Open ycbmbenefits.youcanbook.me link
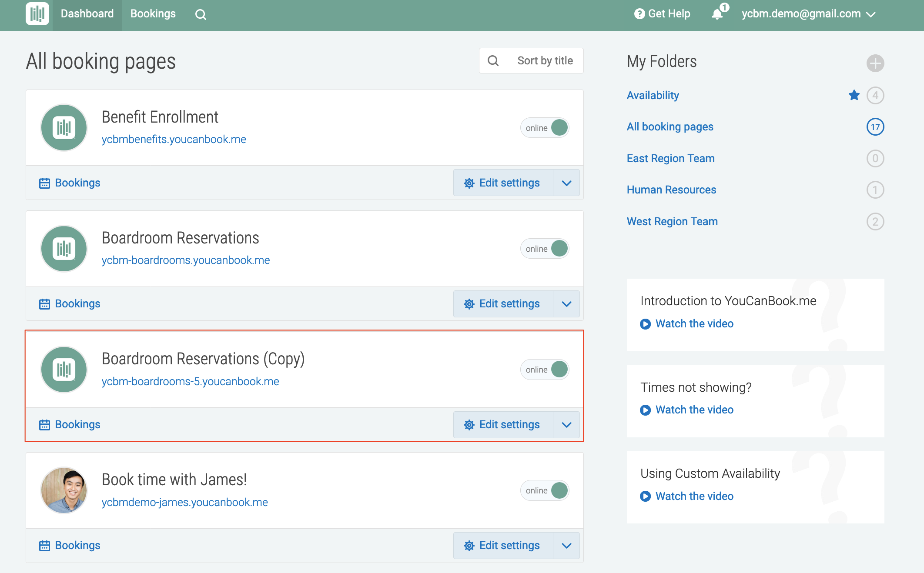This screenshot has height=573, width=924. pyautogui.click(x=174, y=140)
